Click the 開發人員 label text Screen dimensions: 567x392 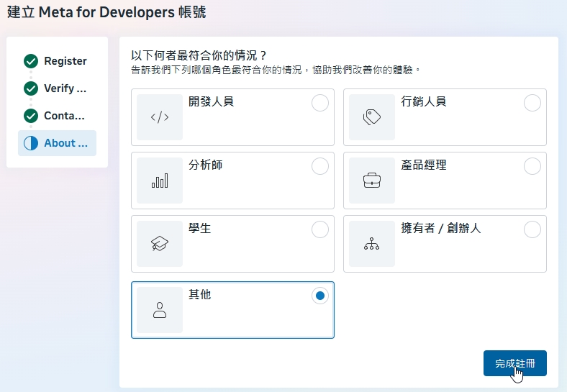point(211,101)
